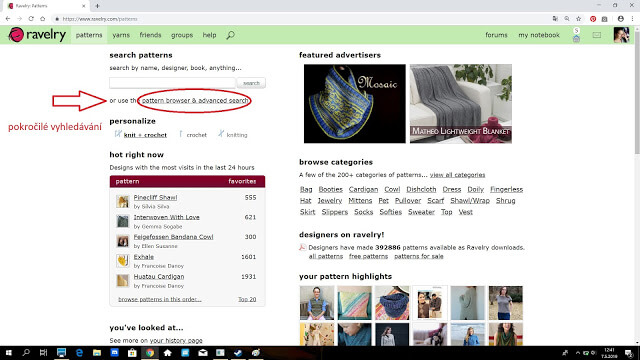Open the Pinecliff Shawl pattern link
The height and width of the screenshot is (360, 640).
[155, 198]
